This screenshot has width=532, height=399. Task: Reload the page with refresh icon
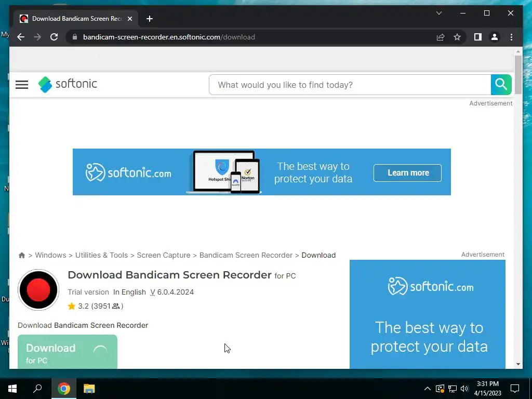54,37
